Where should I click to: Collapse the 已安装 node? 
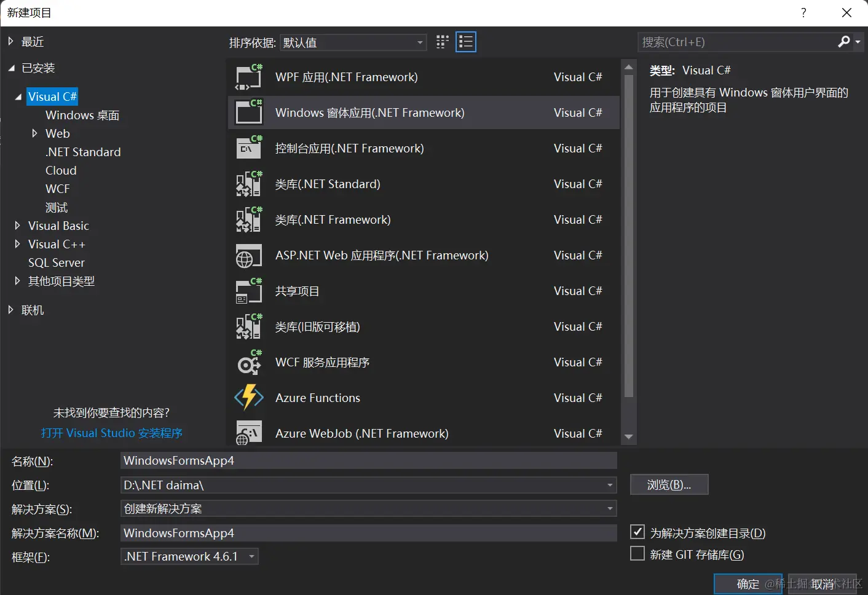tap(11, 68)
